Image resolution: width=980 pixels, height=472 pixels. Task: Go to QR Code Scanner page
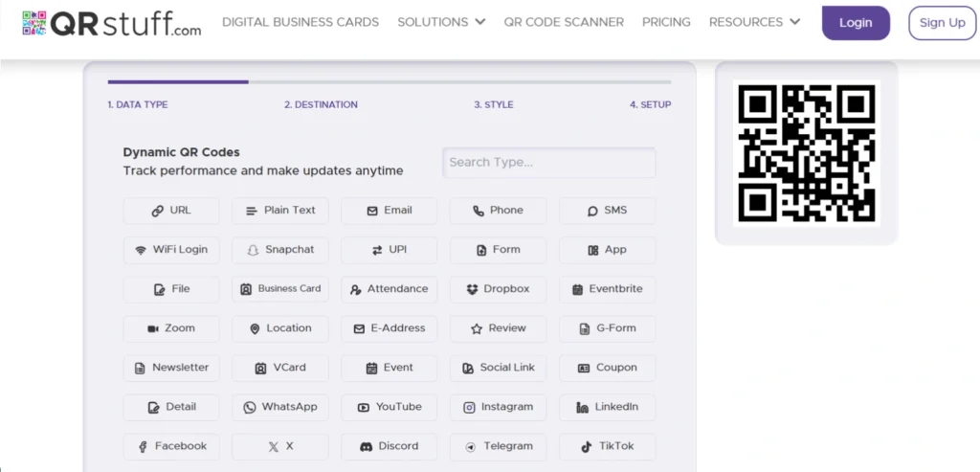click(x=564, y=22)
